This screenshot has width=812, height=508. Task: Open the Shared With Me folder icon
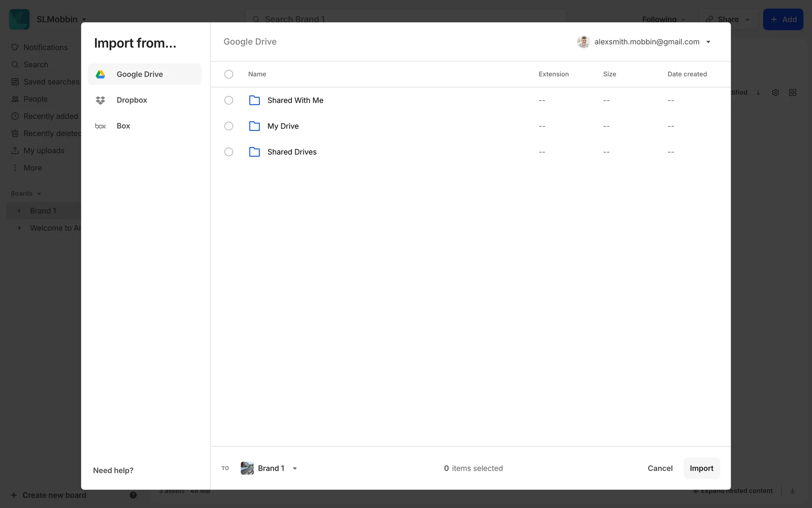(254, 100)
